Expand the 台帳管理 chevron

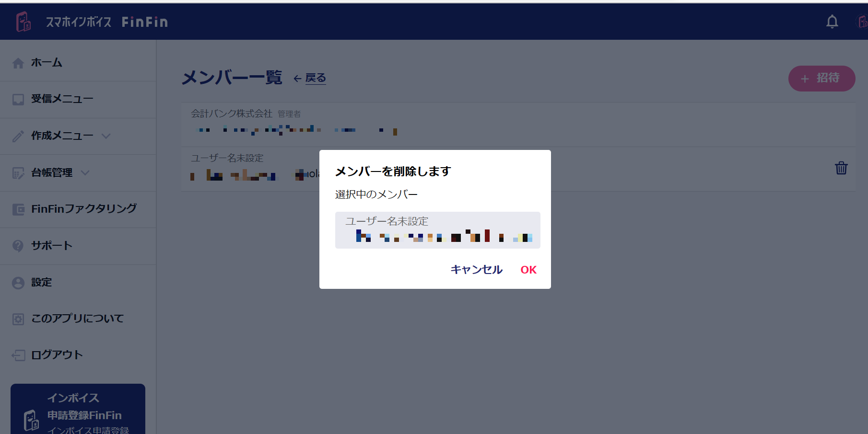[x=85, y=172]
